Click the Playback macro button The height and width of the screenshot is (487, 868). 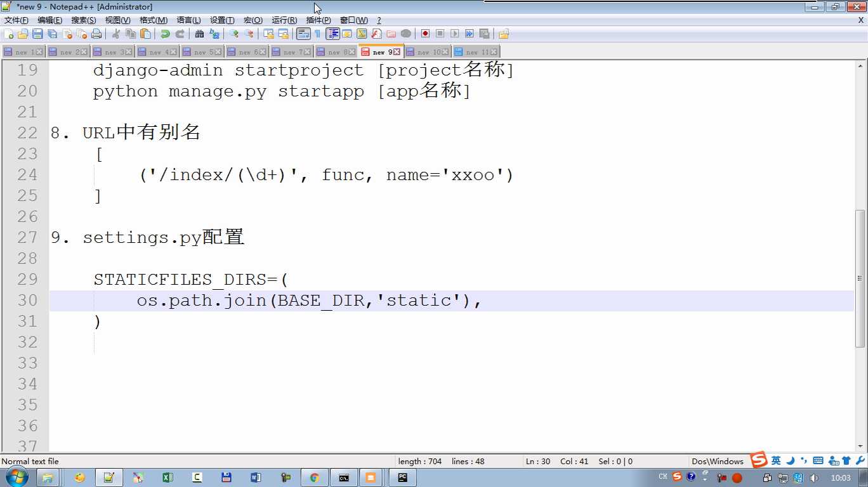click(454, 34)
